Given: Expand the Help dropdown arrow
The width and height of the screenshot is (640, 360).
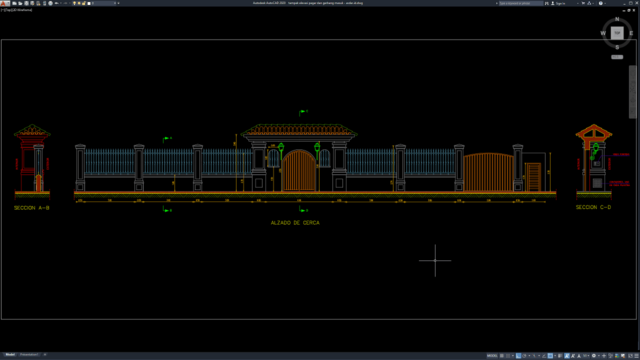Looking at the screenshot, I should (x=605, y=3).
